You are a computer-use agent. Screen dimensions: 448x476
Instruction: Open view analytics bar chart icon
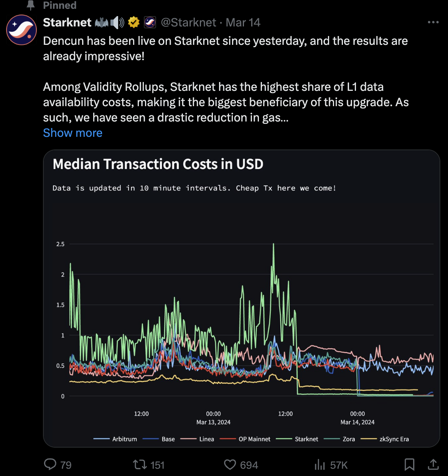320,465
